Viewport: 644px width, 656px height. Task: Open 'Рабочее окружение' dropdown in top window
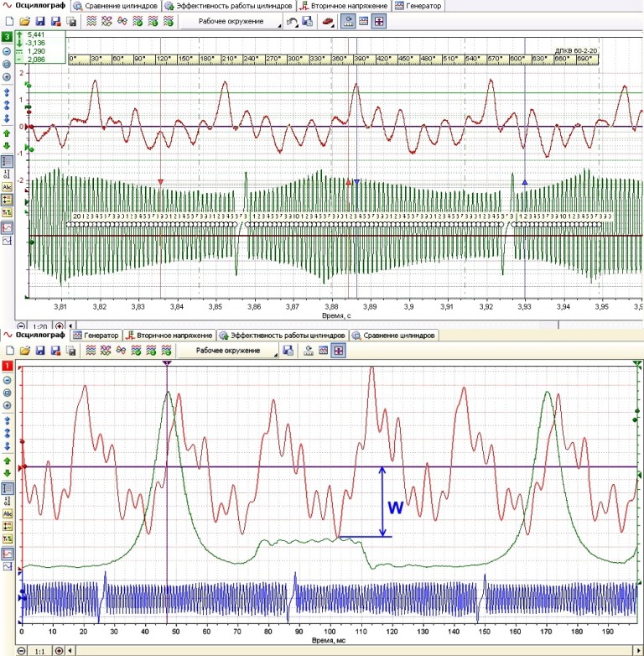231,21
